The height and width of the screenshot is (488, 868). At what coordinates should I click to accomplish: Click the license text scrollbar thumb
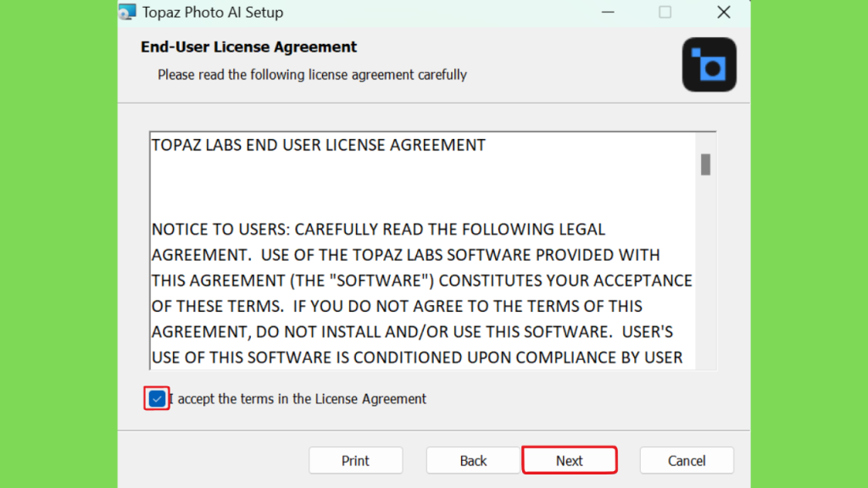[x=705, y=164]
